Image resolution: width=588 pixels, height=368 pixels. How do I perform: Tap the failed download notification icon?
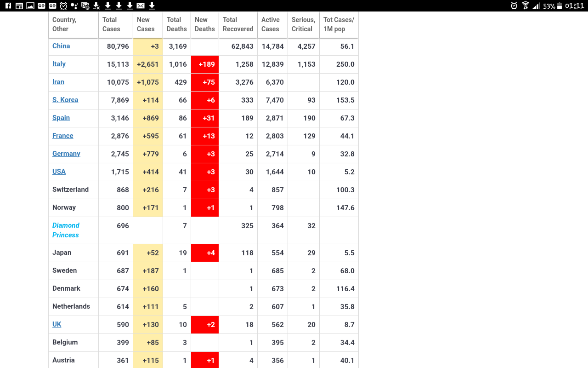pos(96,6)
